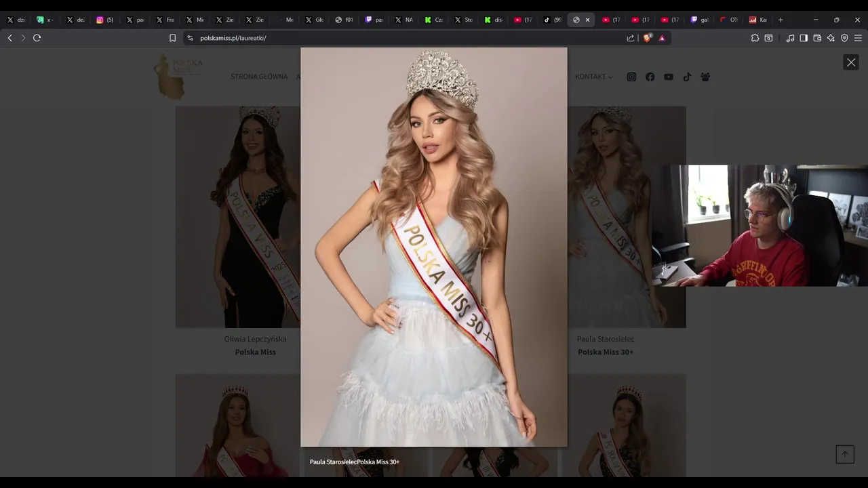Switch to the Twitch 'pas' tab
The height and width of the screenshot is (488, 868).
coord(374,20)
